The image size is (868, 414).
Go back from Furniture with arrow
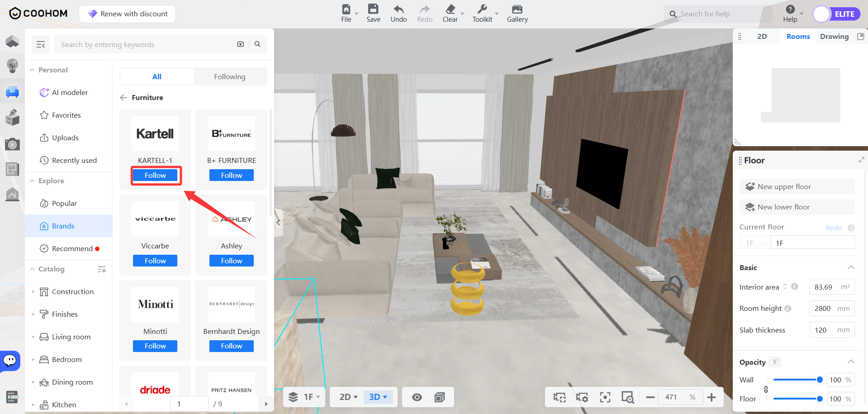pyautogui.click(x=123, y=97)
